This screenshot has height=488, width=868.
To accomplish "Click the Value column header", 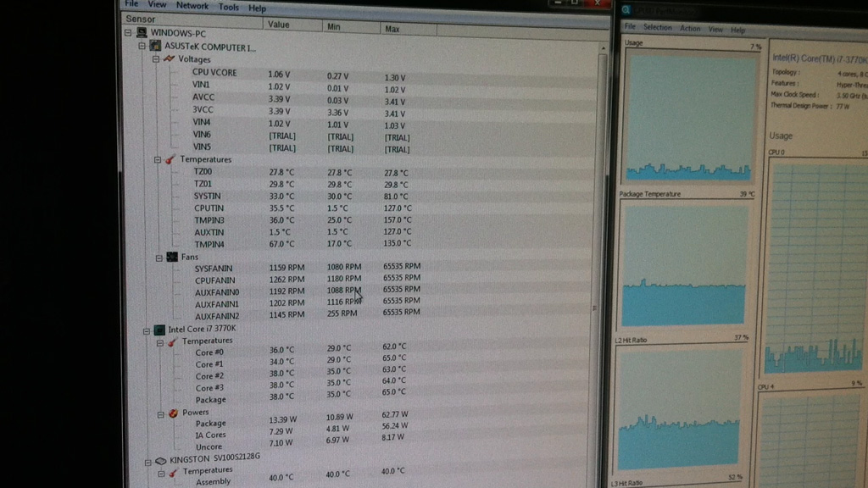I will pyautogui.click(x=292, y=25).
